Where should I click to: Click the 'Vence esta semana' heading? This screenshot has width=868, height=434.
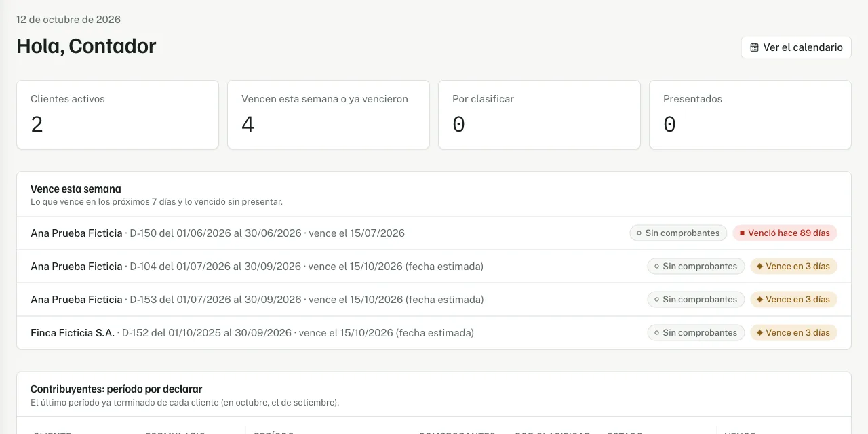(x=76, y=189)
